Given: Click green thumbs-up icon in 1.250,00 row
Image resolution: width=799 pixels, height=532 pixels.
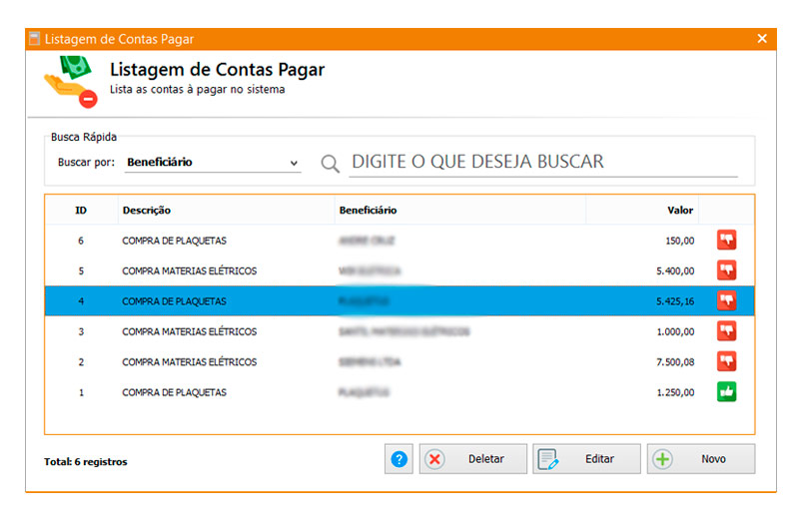Looking at the screenshot, I should tap(726, 392).
